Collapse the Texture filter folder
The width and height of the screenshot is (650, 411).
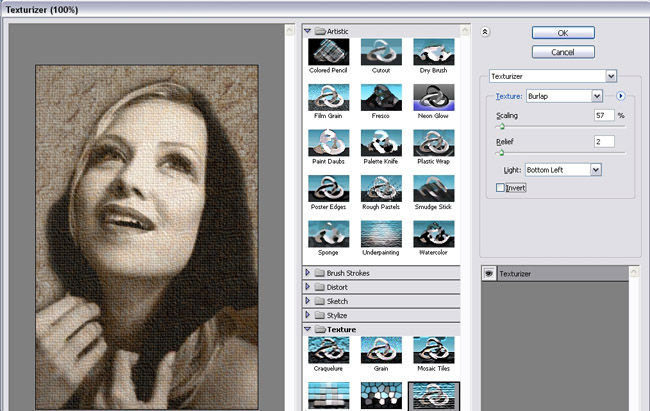307,329
